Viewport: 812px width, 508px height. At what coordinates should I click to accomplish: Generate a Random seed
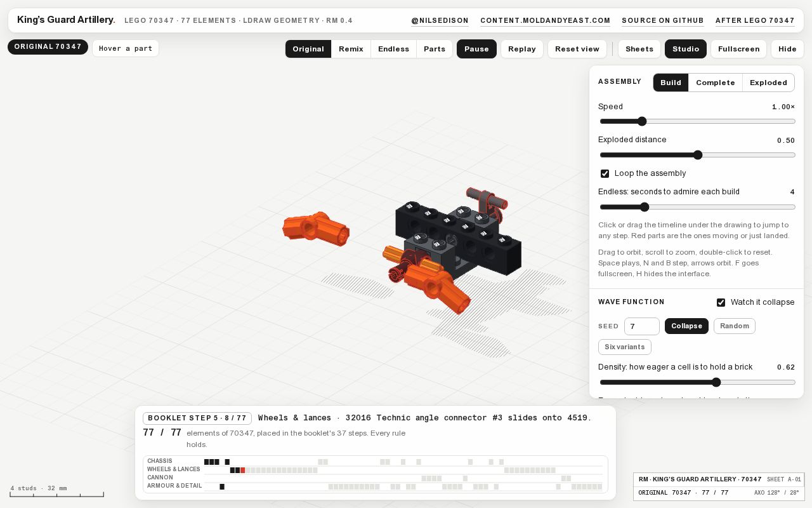[x=735, y=326]
